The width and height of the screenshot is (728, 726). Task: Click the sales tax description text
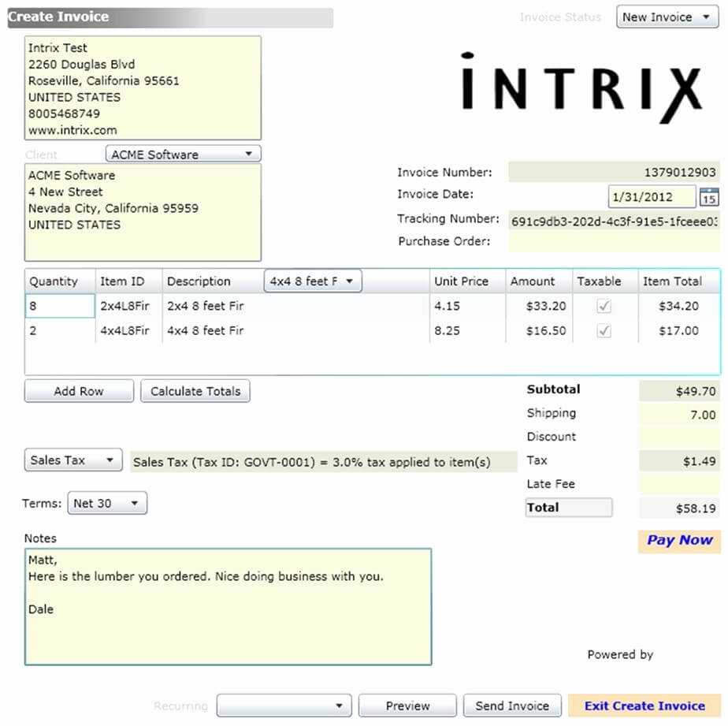324,462
